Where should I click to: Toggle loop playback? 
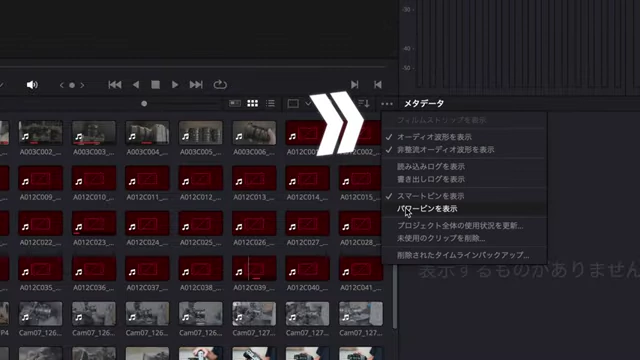[x=220, y=85]
